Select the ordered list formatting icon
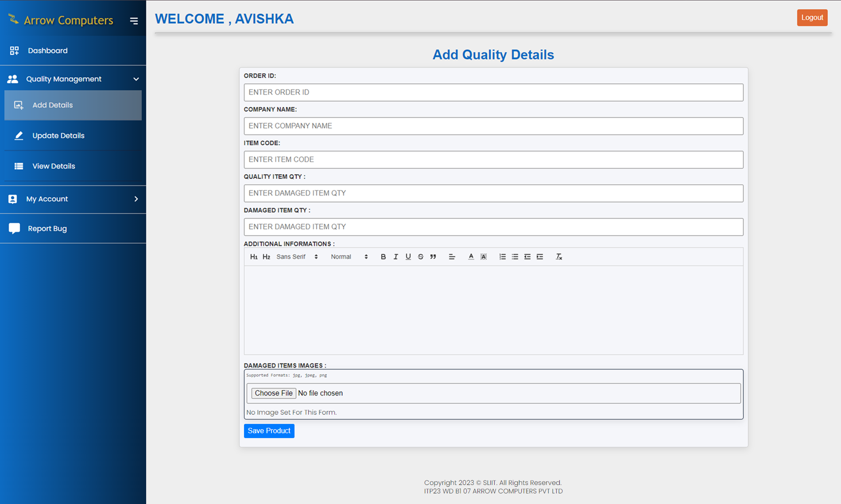 503,257
